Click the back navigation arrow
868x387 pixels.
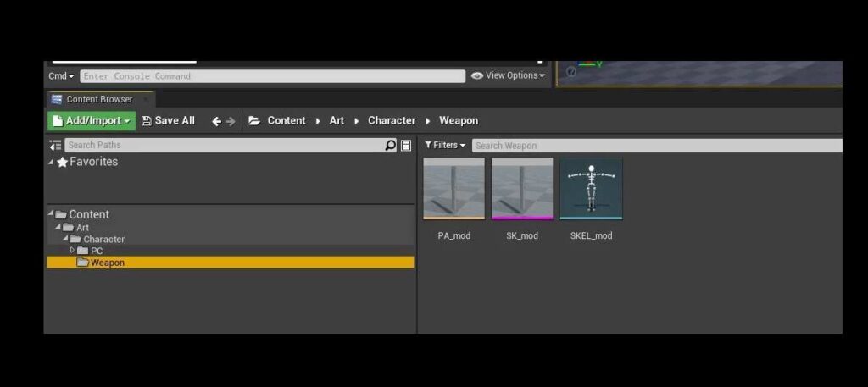point(216,121)
